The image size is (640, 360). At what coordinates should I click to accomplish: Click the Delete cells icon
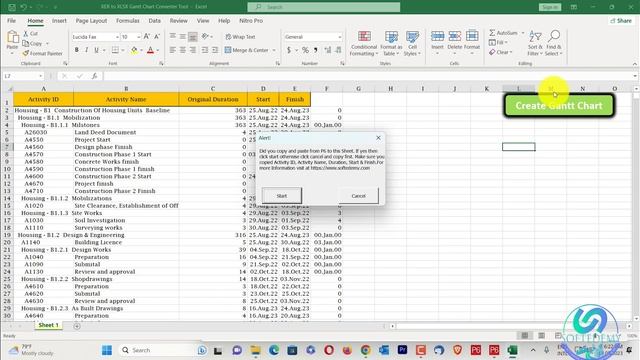[x=454, y=37]
